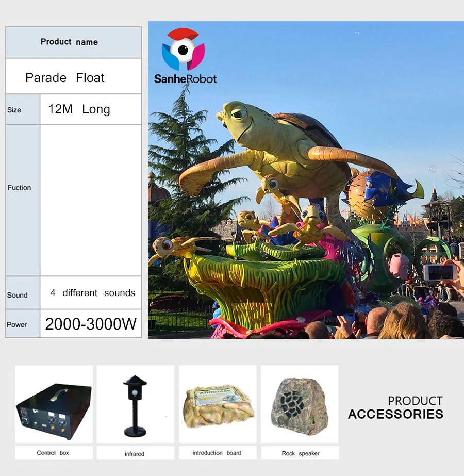Click the 'Control box' caption

pos(53,453)
